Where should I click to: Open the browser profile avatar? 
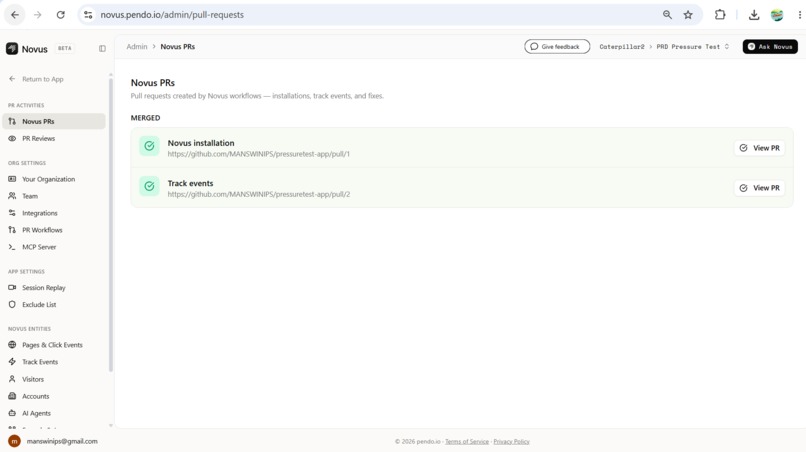777,15
